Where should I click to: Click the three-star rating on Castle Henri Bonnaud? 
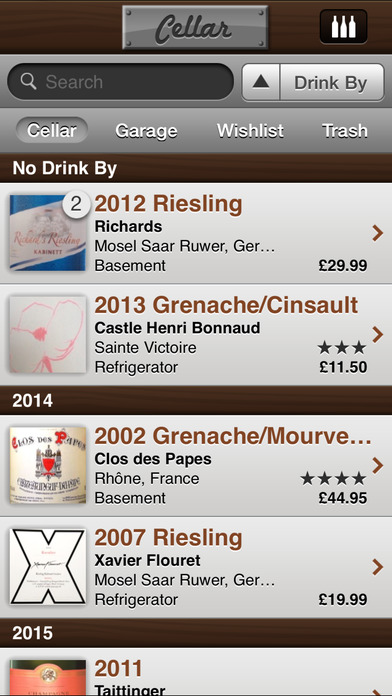point(341,348)
